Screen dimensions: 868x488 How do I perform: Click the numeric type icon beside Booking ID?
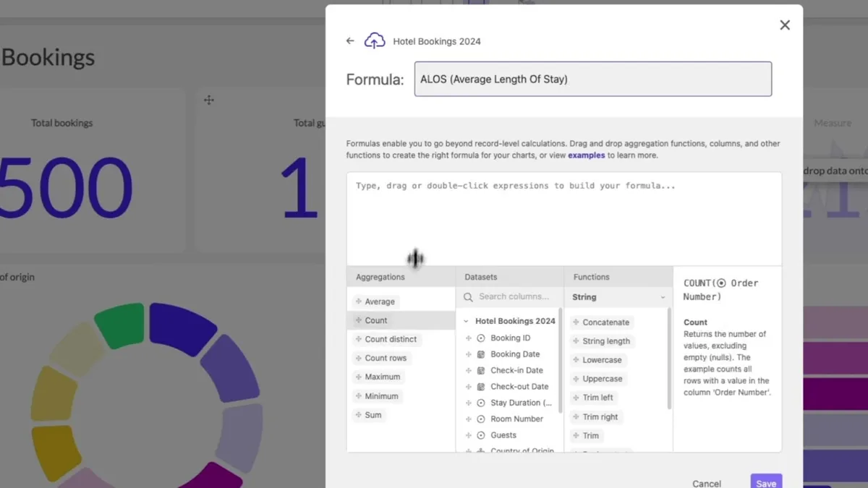(481, 338)
